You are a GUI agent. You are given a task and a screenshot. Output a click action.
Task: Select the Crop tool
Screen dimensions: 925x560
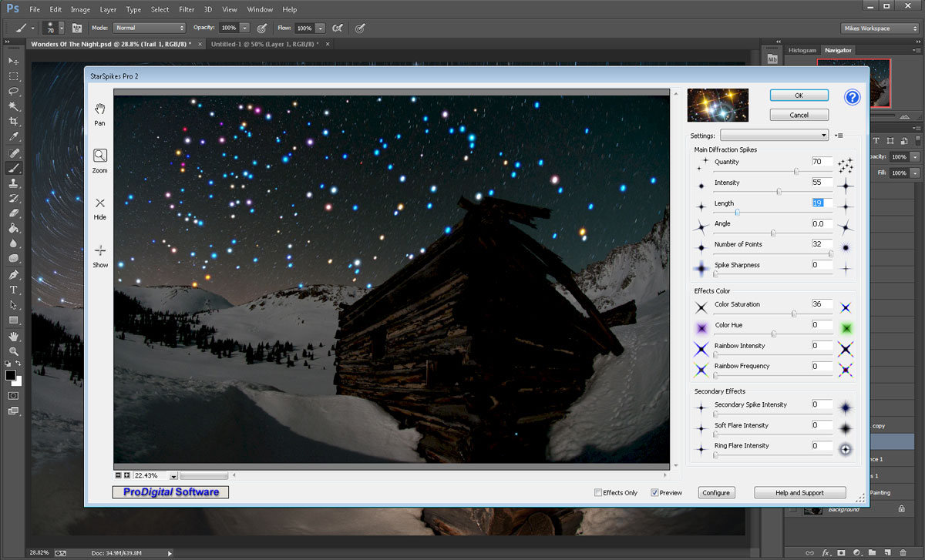coord(13,122)
